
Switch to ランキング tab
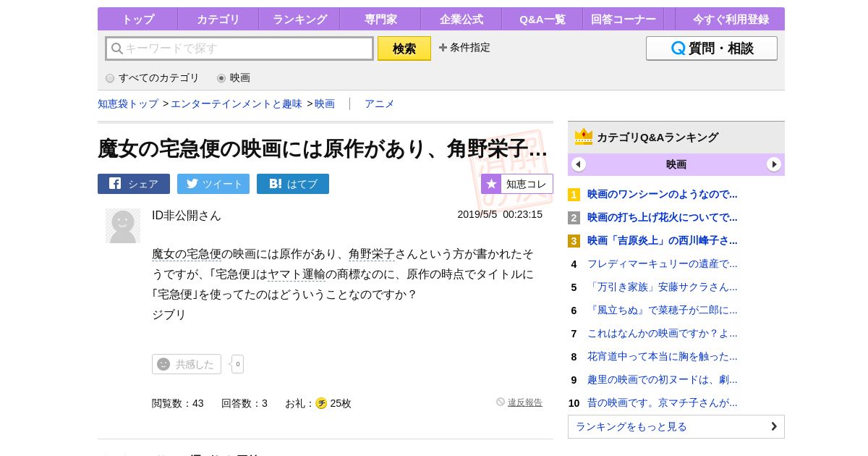click(299, 20)
